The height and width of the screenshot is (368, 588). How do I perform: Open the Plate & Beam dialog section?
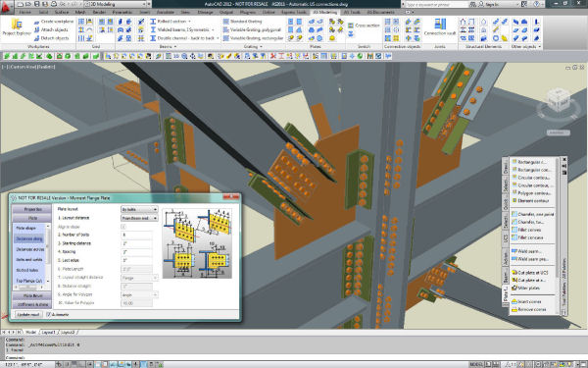pyautogui.click(x=32, y=296)
